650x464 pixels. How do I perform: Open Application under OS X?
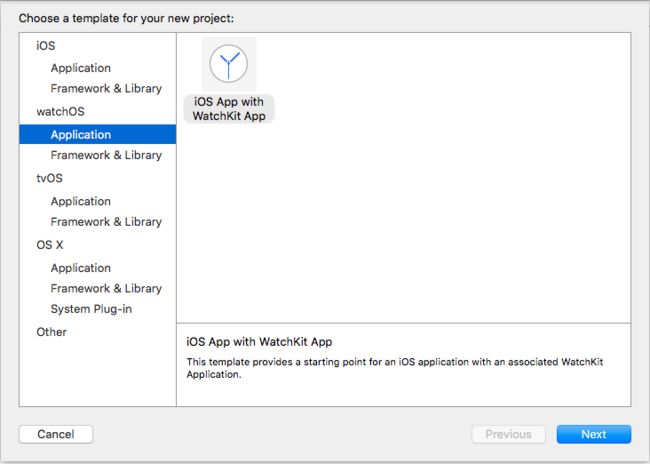pos(81,268)
